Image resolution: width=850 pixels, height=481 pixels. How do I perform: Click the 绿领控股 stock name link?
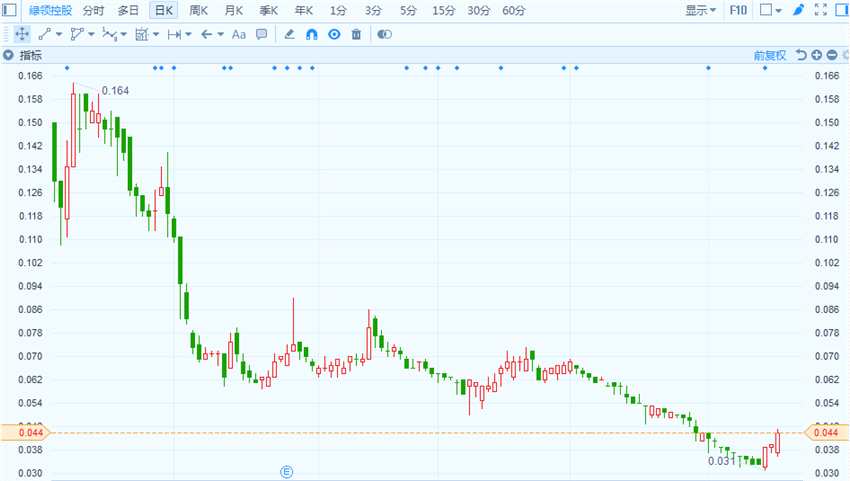click(50, 10)
